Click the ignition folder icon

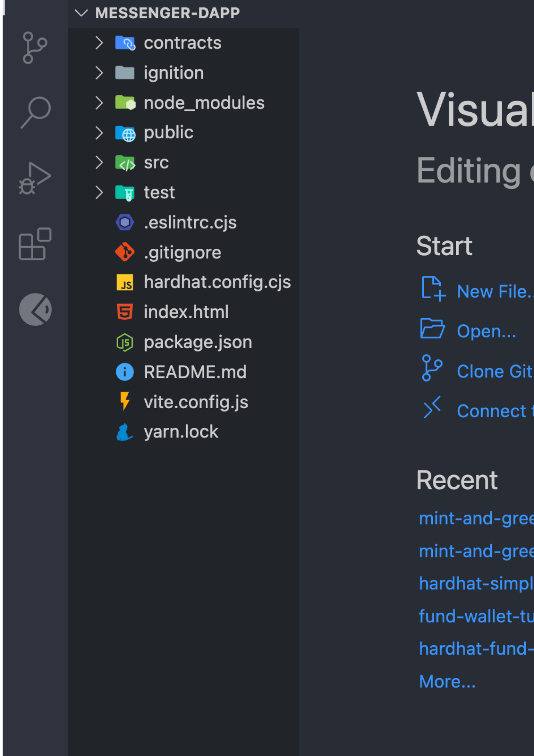click(x=125, y=73)
